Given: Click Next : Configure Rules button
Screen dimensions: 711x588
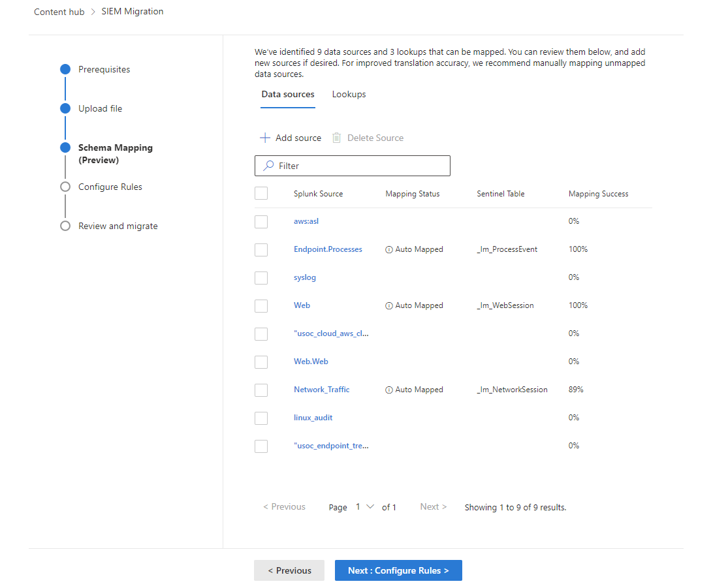Looking at the screenshot, I should [x=398, y=570].
